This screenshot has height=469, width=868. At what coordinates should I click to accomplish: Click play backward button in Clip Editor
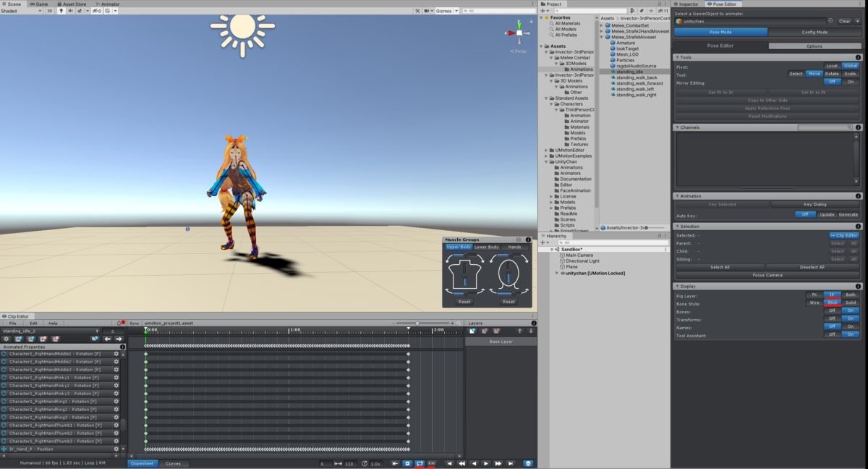[x=474, y=463]
